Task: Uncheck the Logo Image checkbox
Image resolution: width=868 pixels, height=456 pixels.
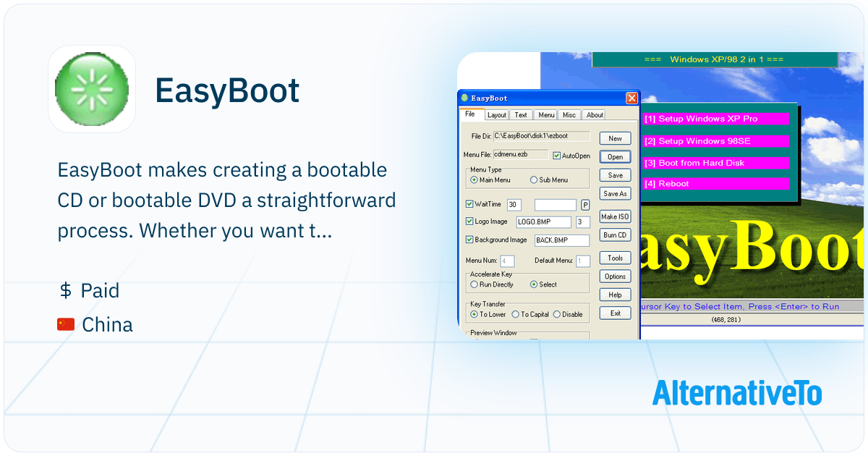Action: [x=469, y=221]
